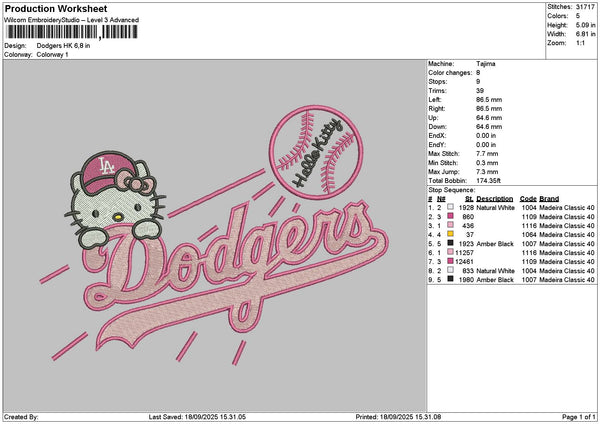Select the Zoom value 1:1
Viewport: 600px width, 424px height.
[580, 43]
